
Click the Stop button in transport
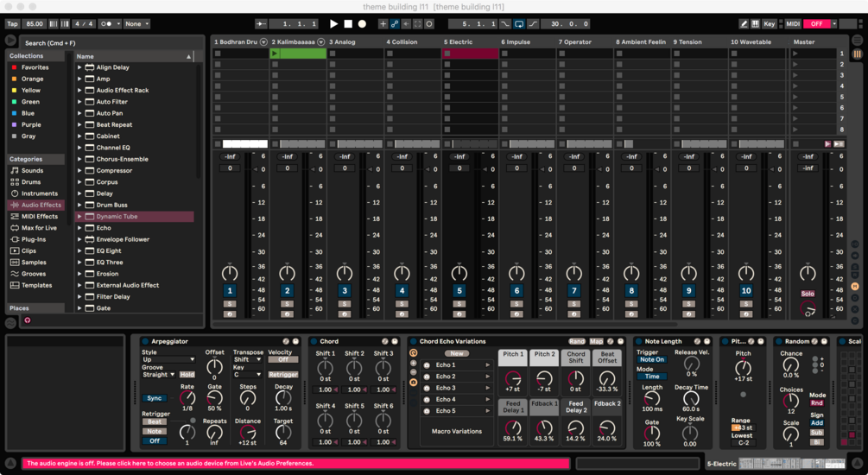348,24
